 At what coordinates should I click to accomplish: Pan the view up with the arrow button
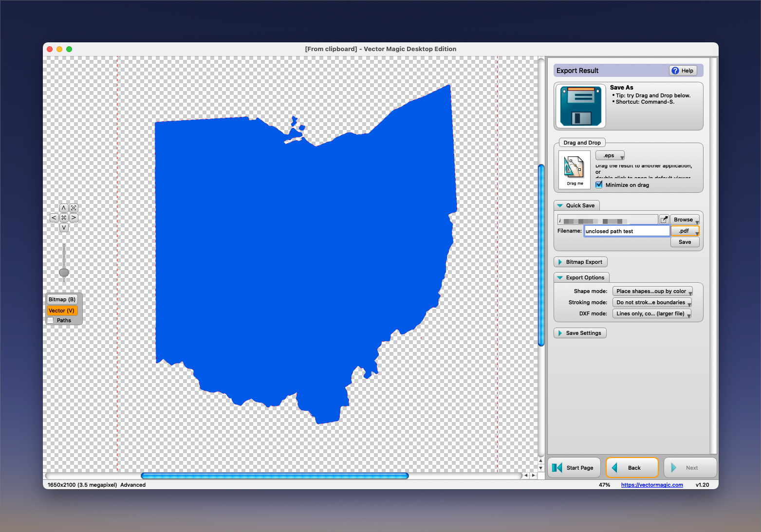(64, 208)
